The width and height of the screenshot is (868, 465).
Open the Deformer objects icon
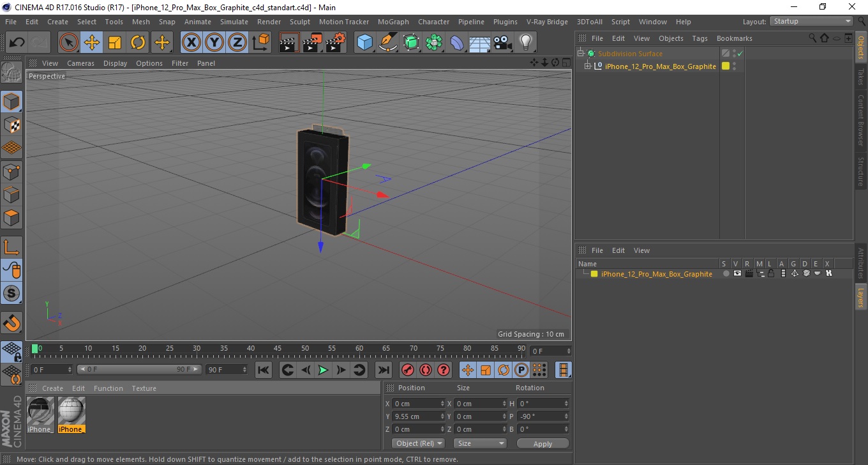pyautogui.click(x=457, y=43)
